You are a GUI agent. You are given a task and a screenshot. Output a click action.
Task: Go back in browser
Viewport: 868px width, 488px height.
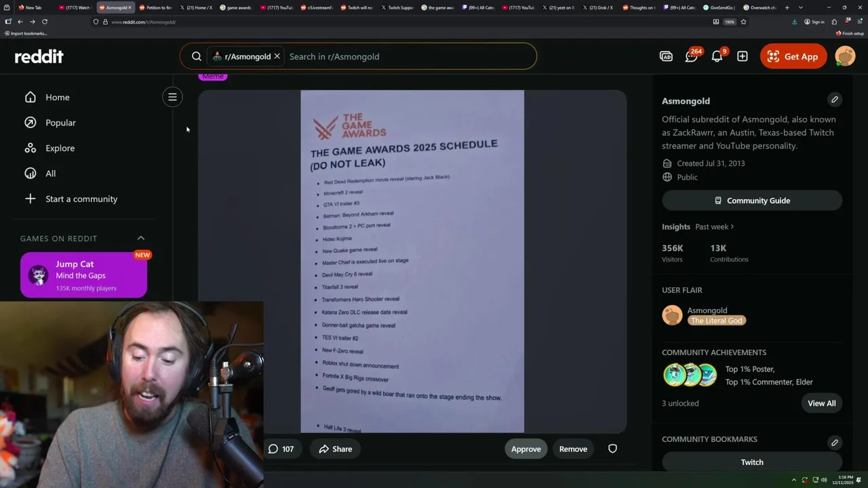[20, 22]
